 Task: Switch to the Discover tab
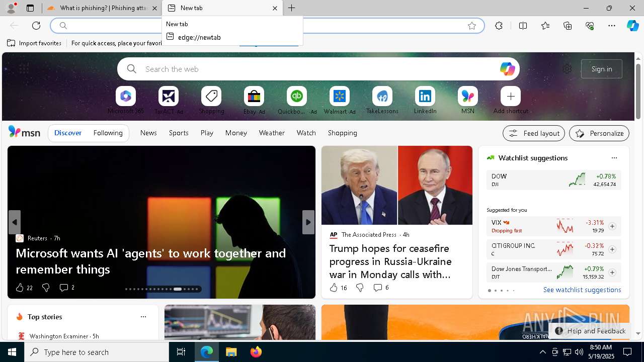point(68,133)
